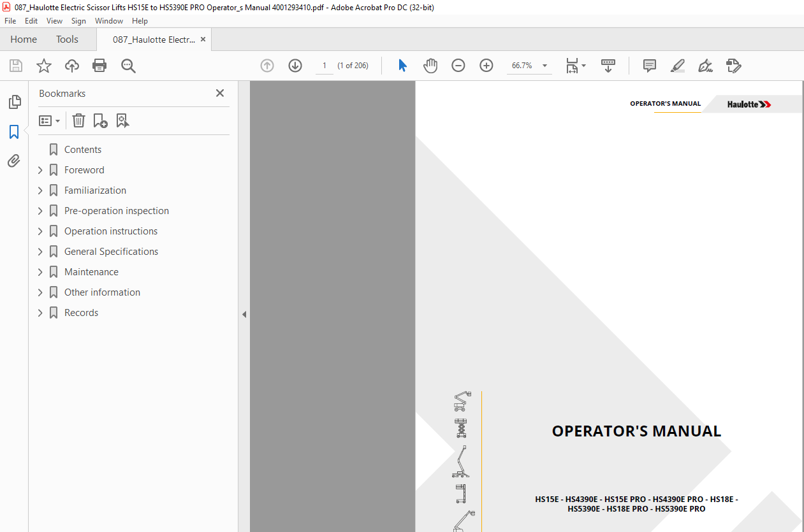Image resolution: width=804 pixels, height=532 pixels.
Task: Toggle the Bookmarks panel icon
Action: [14, 132]
